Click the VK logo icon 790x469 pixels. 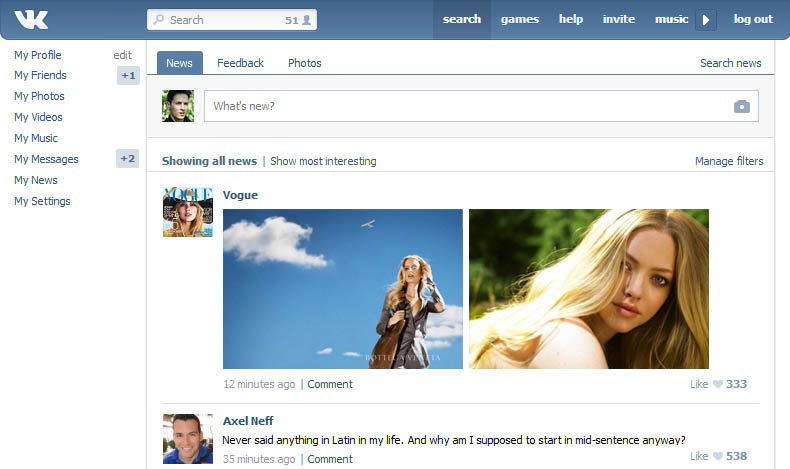pos(31,19)
